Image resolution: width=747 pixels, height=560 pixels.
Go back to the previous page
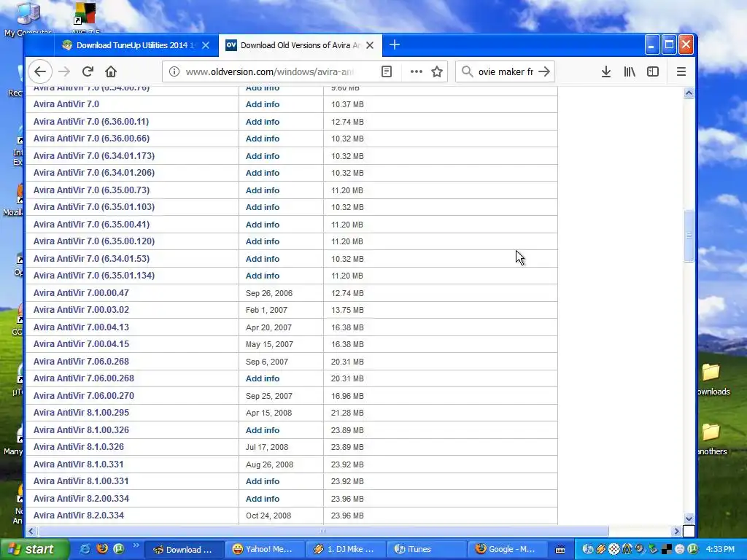[x=40, y=72]
